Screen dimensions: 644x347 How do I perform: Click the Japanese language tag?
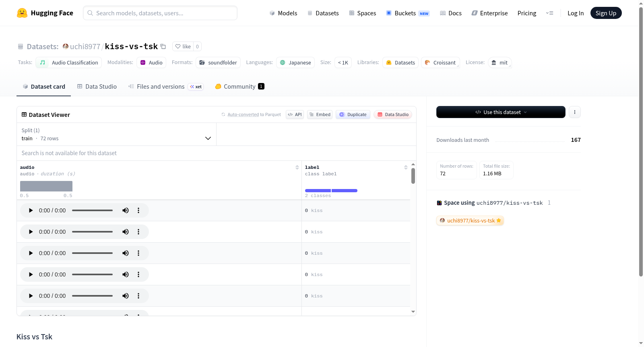point(295,62)
